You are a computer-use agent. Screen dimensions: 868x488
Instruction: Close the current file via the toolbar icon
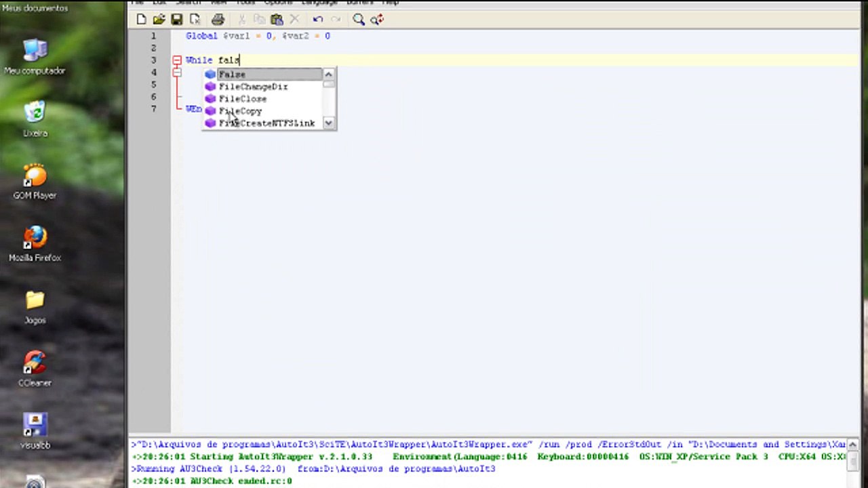click(x=195, y=20)
